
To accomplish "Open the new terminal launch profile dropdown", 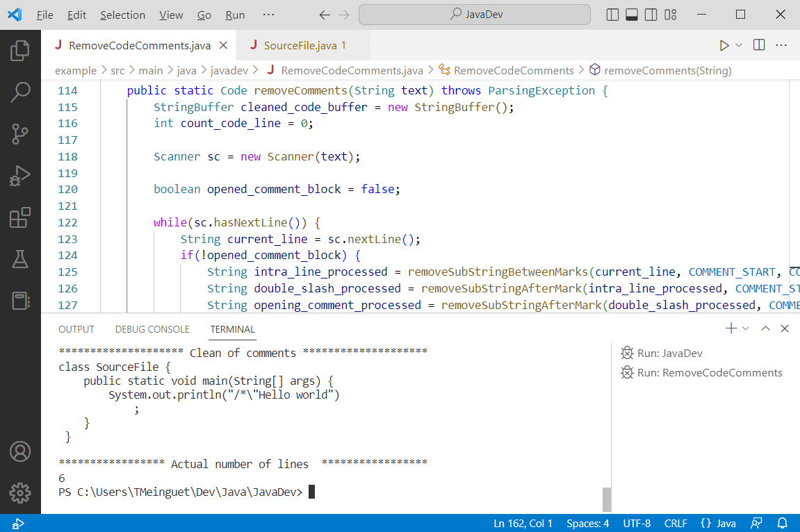I will coord(746,329).
